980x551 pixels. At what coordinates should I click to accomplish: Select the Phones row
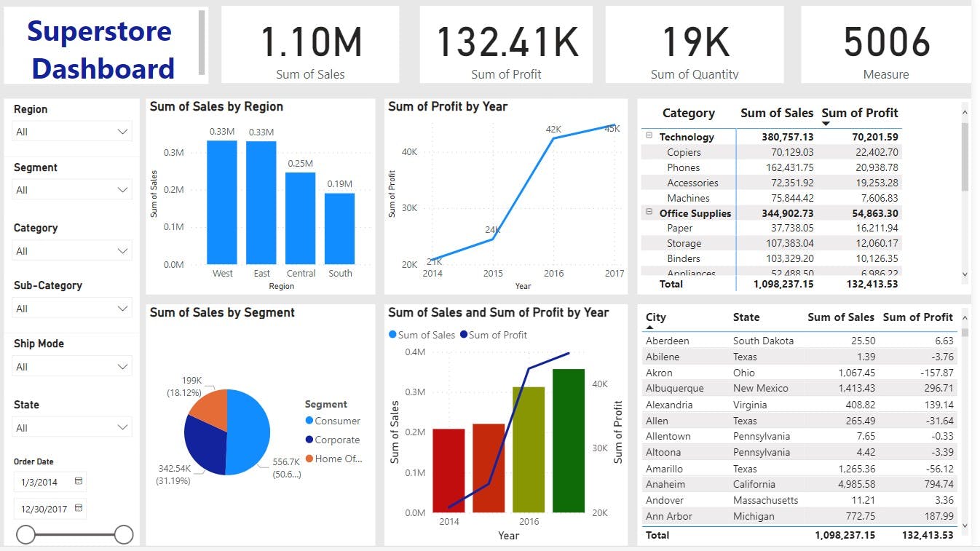click(771, 167)
